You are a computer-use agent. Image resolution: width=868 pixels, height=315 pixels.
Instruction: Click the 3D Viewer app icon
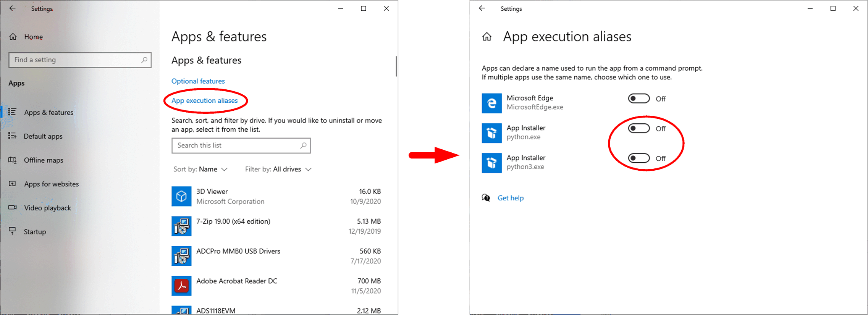click(x=181, y=196)
